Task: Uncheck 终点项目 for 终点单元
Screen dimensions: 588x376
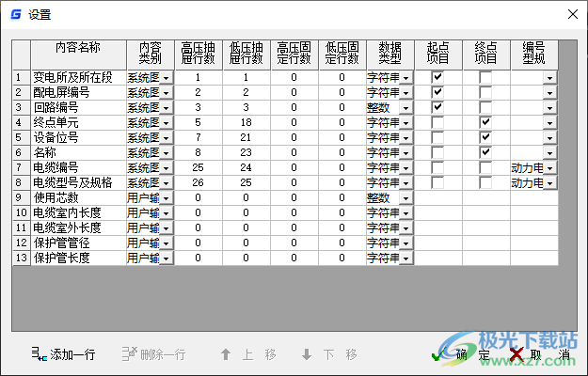Action: [x=485, y=122]
